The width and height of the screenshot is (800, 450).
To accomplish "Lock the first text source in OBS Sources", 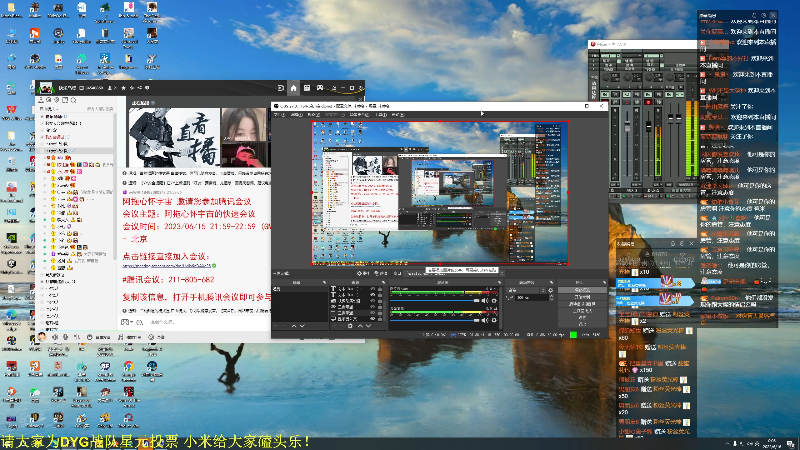I will click(380, 288).
